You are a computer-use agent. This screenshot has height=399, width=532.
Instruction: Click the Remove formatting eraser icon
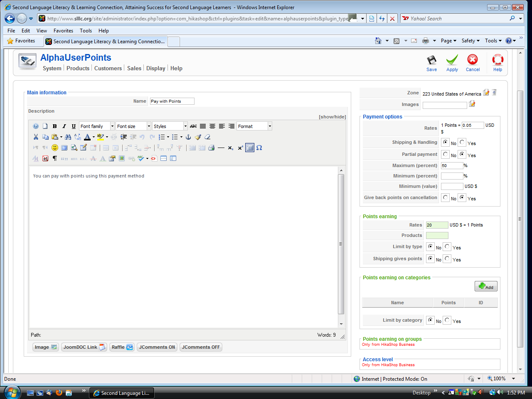coord(207,137)
